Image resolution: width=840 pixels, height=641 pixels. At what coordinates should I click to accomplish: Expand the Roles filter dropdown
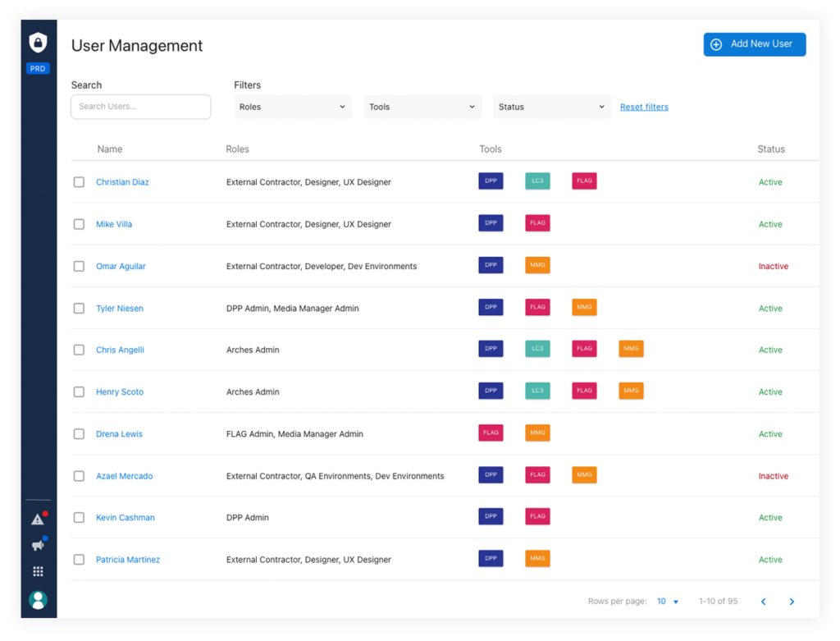[x=292, y=107]
